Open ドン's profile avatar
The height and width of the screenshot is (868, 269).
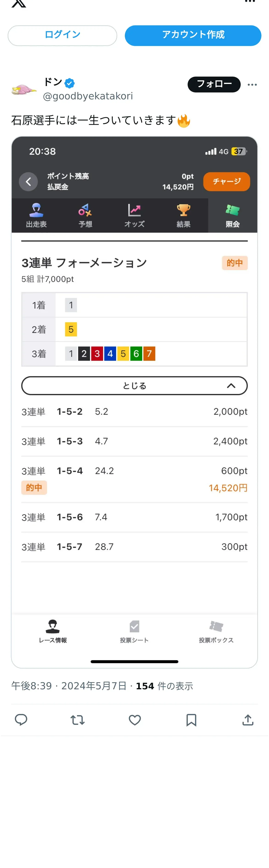tap(24, 90)
